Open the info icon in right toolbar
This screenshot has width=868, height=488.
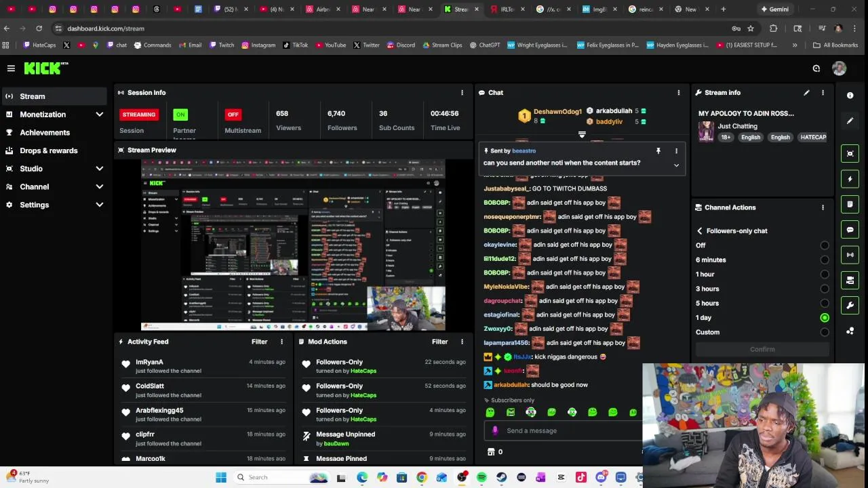point(850,96)
